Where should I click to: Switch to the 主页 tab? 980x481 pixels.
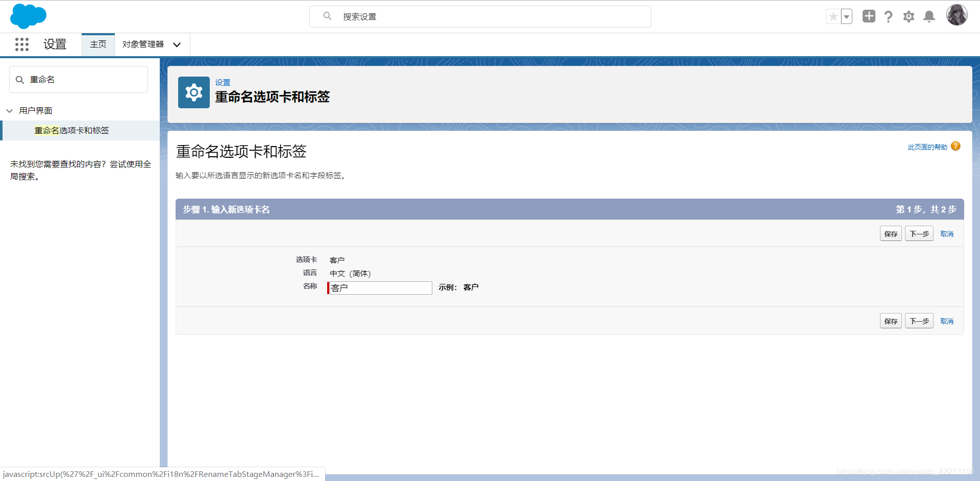pyautogui.click(x=98, y=44)
